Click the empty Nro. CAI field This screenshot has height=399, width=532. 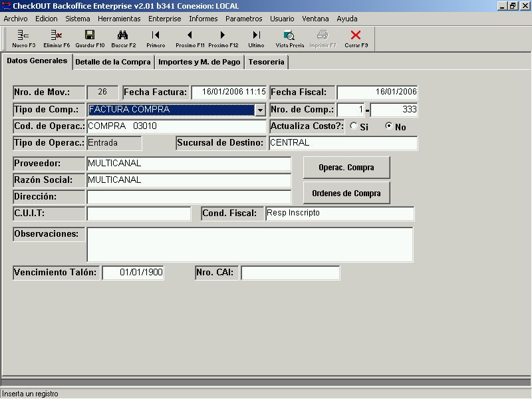[291, 273]
